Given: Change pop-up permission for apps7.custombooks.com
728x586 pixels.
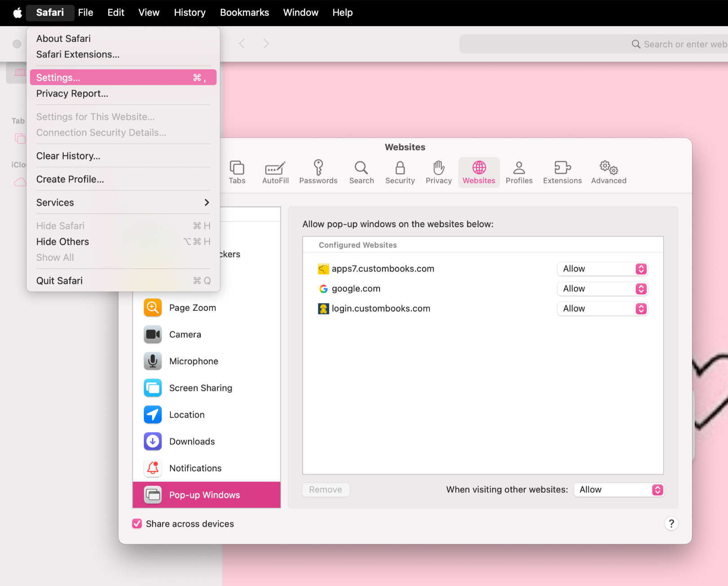Looking at the screenshot, I should pos(602,269).
